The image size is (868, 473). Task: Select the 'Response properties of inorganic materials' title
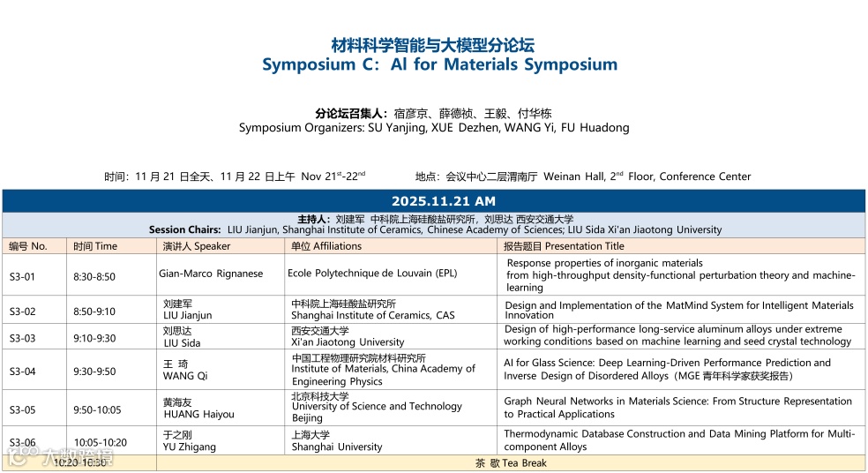tap(681, 274)
